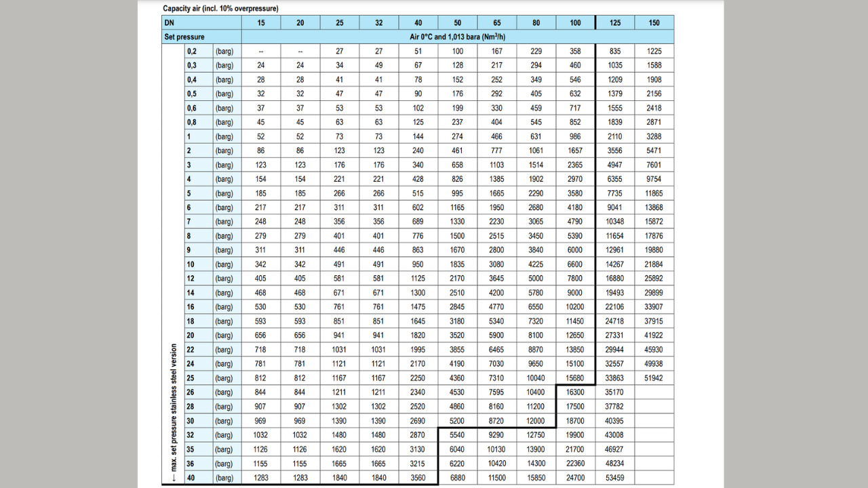
Task: Select the DN 80 column header
Action: [536, 22]
